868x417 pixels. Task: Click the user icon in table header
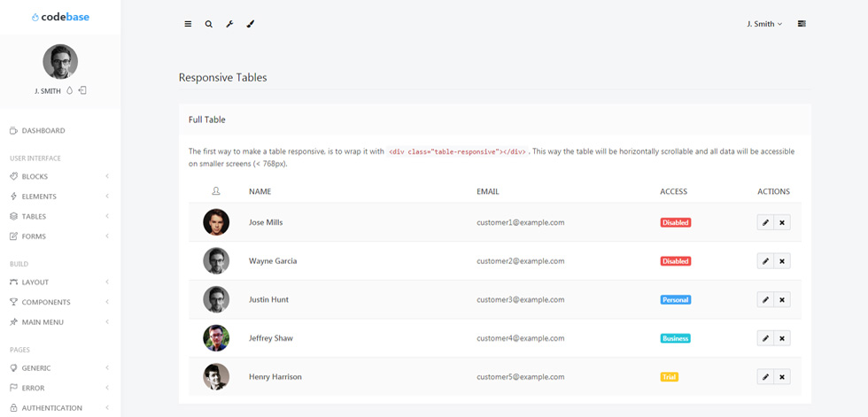pyautogui.click(x=216, y=191)
